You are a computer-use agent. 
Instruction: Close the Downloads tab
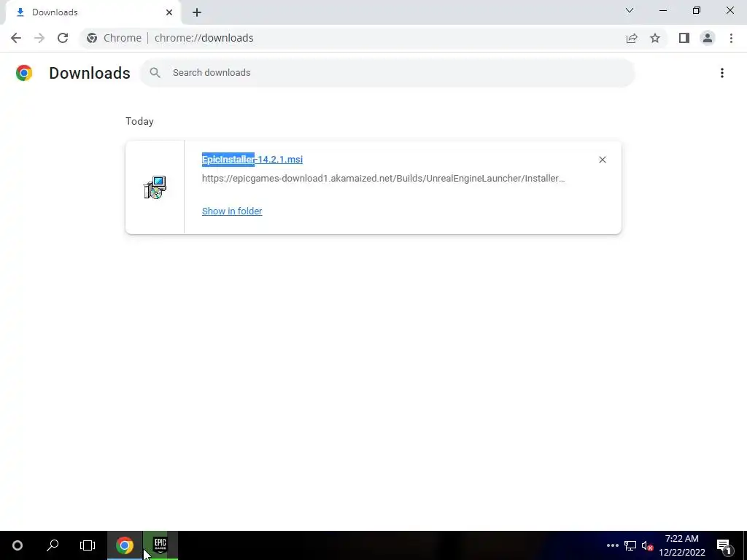169,12
